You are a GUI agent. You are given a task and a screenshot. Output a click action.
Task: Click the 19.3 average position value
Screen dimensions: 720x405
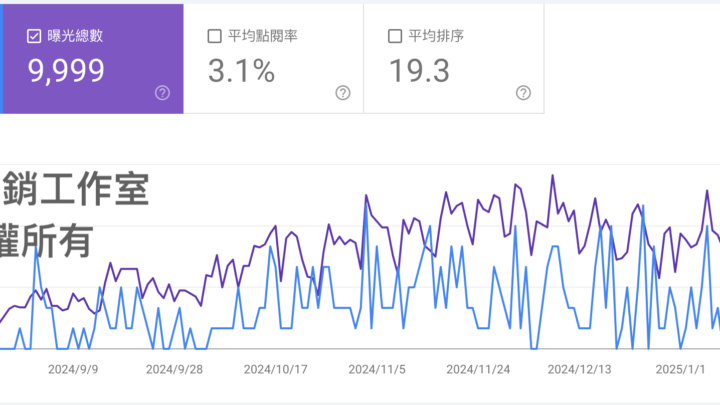pyautogui.click(x=418, y=71)
